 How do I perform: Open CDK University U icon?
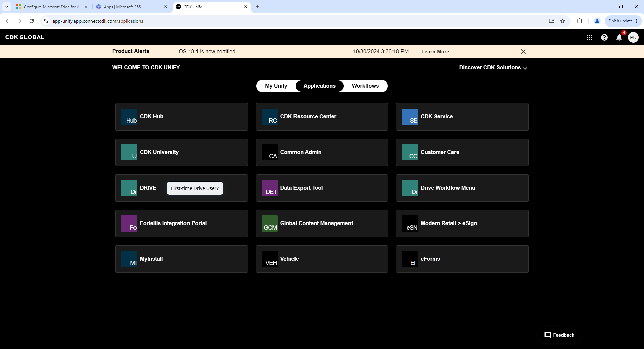129,152
